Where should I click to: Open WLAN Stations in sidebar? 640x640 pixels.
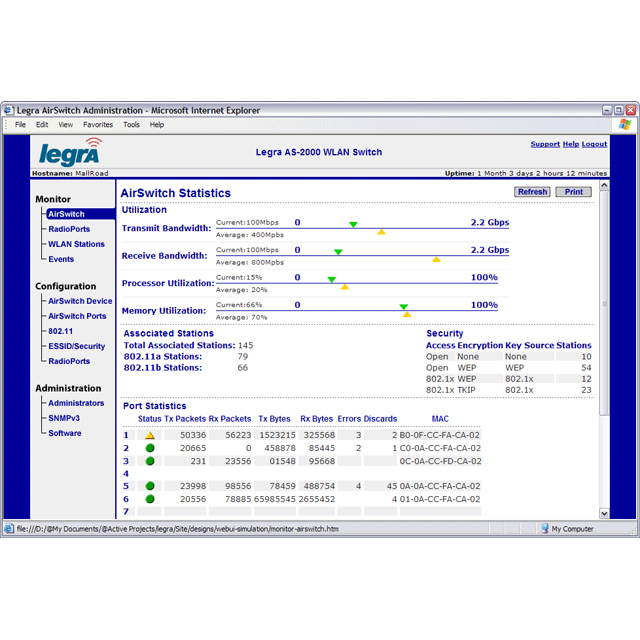(76, 244)
